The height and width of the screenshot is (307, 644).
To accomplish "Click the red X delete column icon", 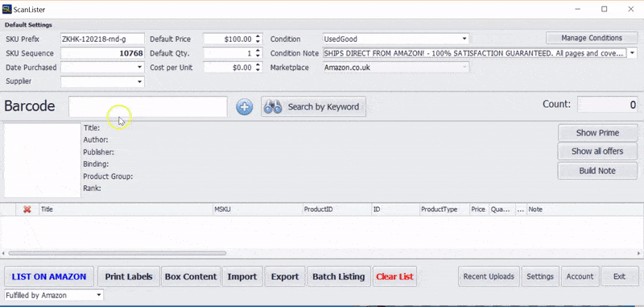I will (27, 210).
